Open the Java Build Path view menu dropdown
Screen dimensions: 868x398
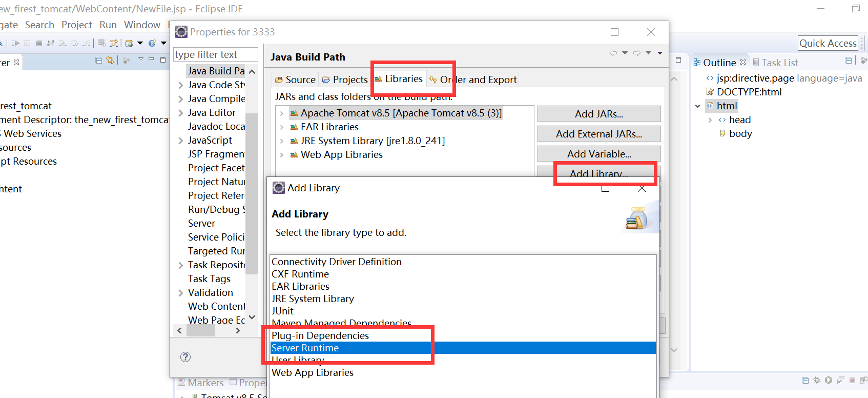tap(660, 53)
